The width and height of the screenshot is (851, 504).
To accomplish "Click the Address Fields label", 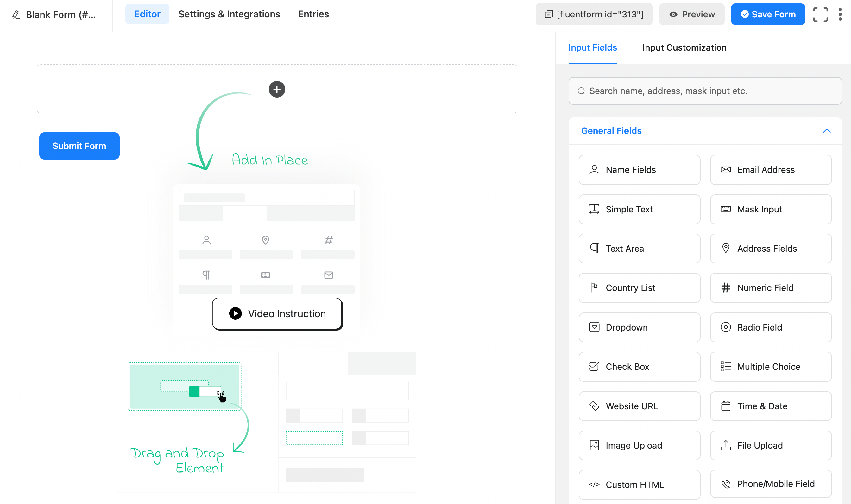I will (x=767, y=248).
